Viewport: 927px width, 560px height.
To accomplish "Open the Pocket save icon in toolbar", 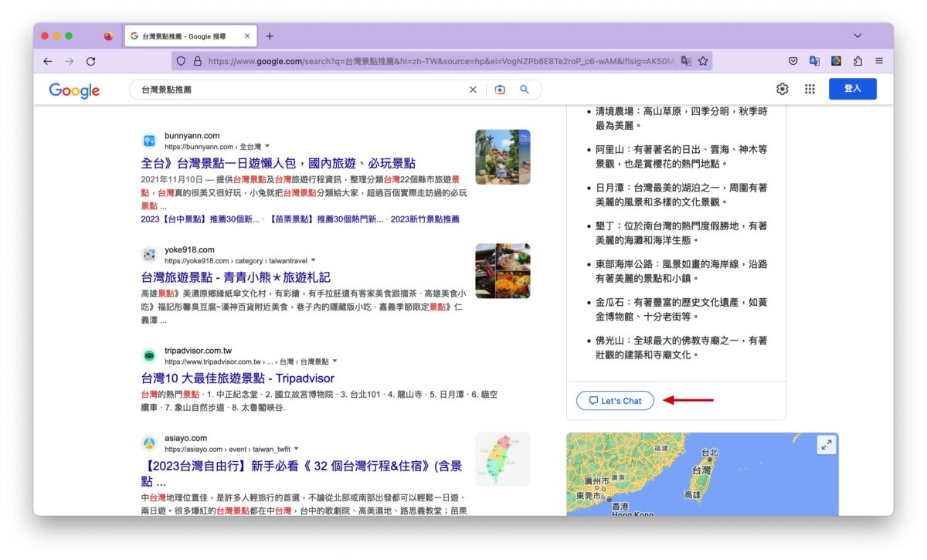I will [x=793, y=61].
